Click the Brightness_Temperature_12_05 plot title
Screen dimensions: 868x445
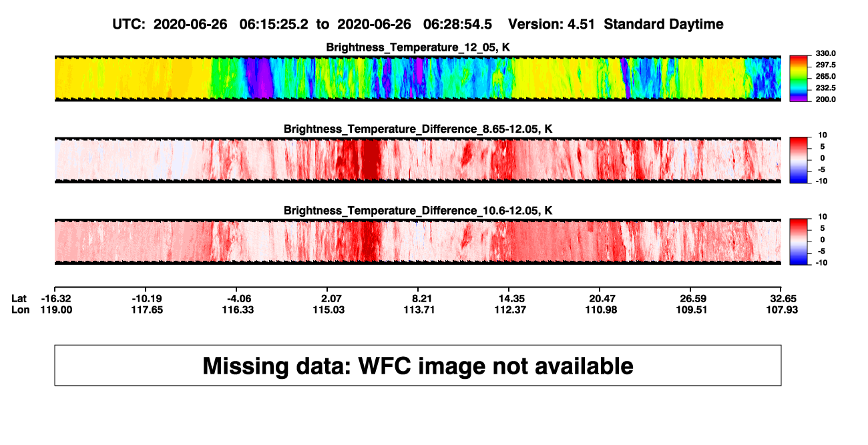click(418, 47)
